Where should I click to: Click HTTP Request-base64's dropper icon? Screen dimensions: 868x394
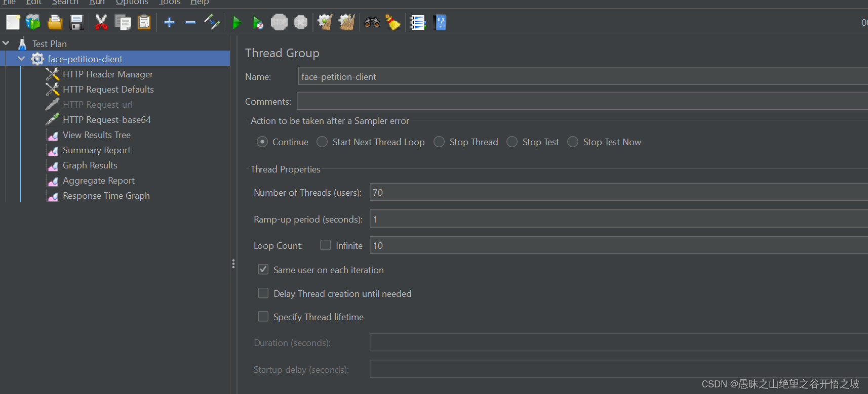coord(52,119)
